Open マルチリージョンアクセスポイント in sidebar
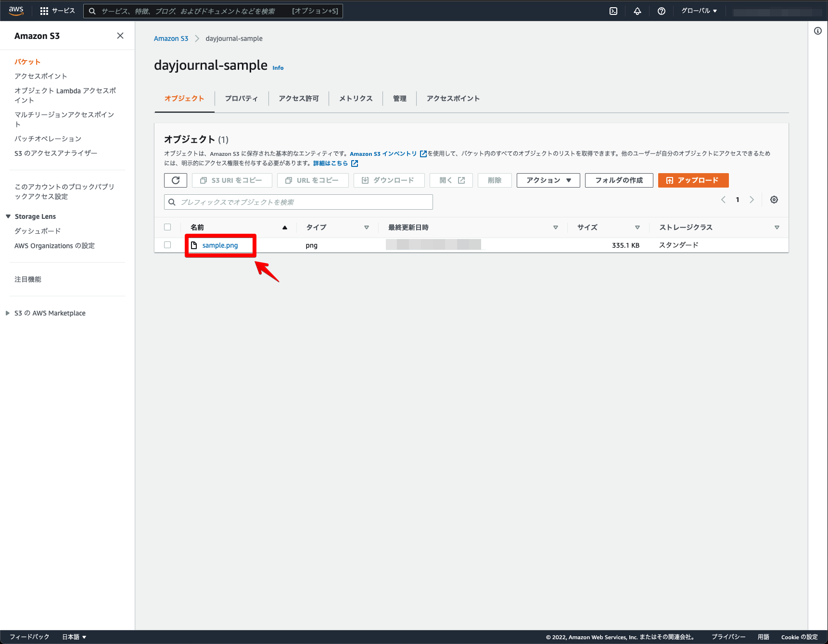 (64, 120)
